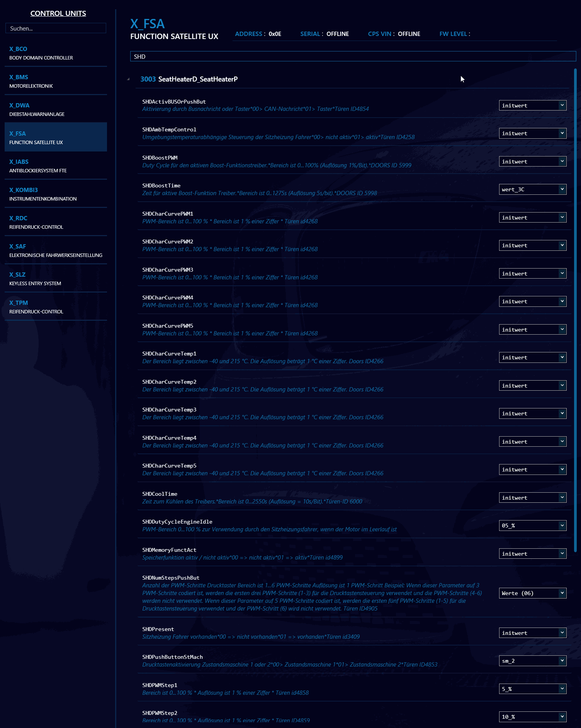Open the SHDPresent initwert dropdown
This screenshot has width=581, height=728.
click(x=532, y=633)
